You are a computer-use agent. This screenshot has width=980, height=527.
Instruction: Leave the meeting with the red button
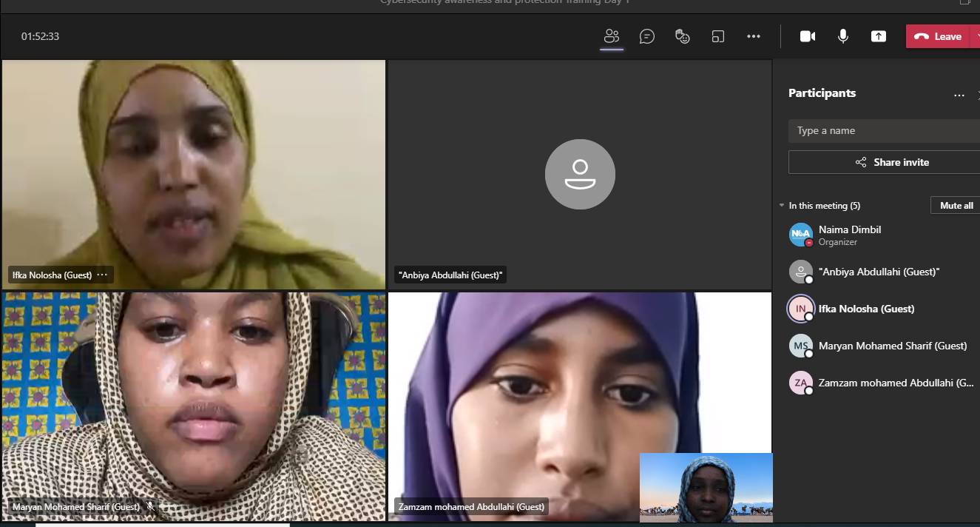(x=937, y=36)
